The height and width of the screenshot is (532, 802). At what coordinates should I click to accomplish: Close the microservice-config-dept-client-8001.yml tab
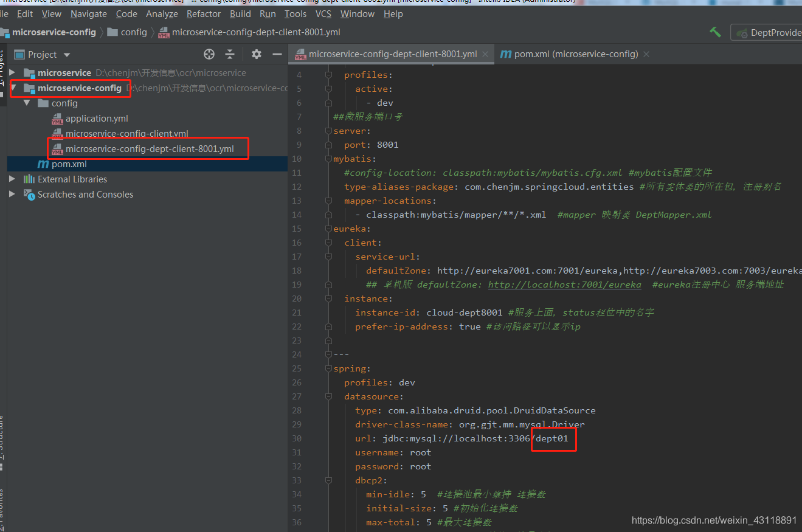[485, 54]
